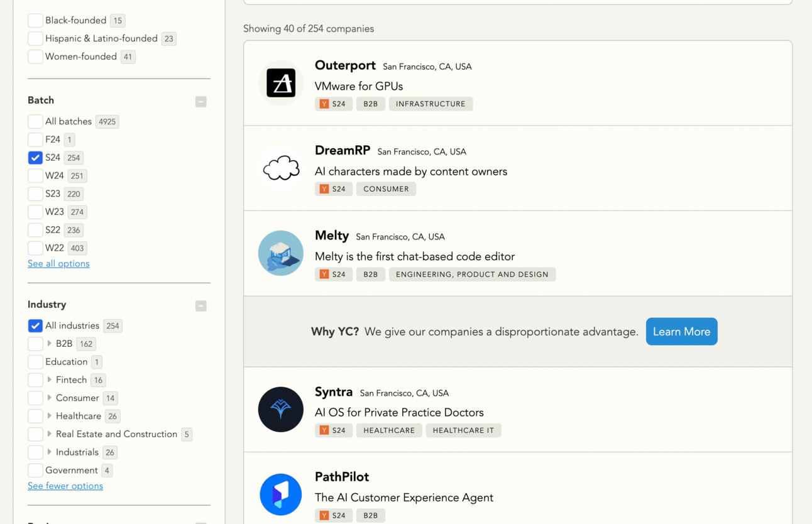Enable the All batches checkbox
Image resolution: width=812 pixels, height=524 pixels.
point(35,121)
